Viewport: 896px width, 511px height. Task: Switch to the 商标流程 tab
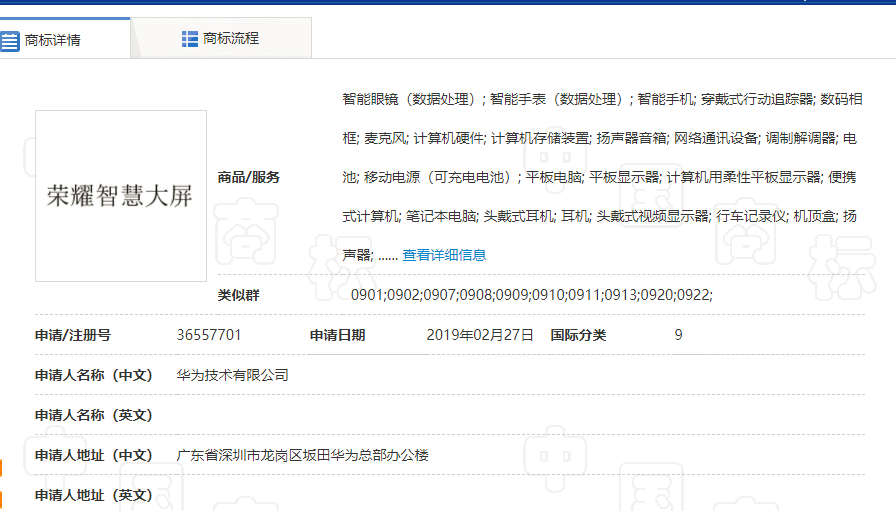click(221, 38)
